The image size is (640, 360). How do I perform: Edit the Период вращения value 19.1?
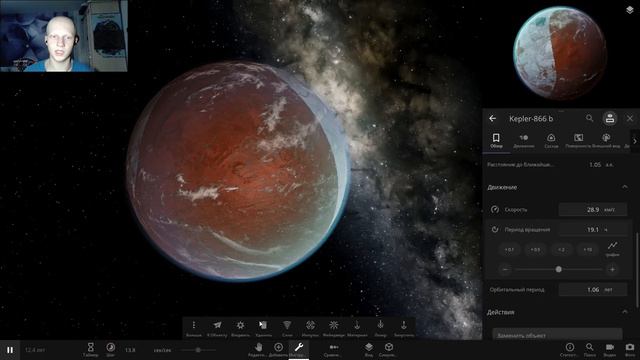[x=593, y=229]
